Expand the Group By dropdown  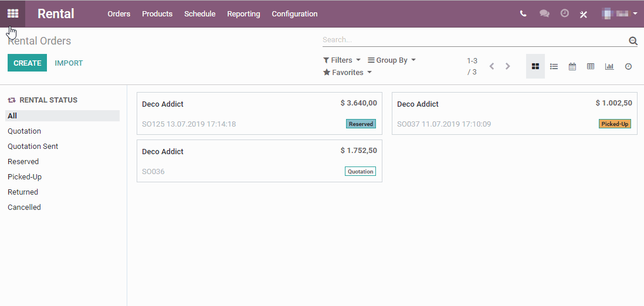[391, 60]
